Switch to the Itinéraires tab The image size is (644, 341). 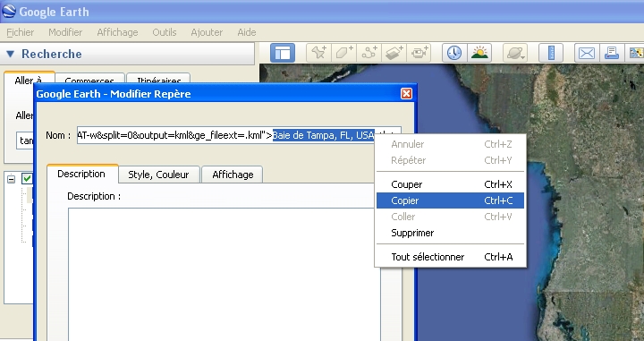(158, 79)
